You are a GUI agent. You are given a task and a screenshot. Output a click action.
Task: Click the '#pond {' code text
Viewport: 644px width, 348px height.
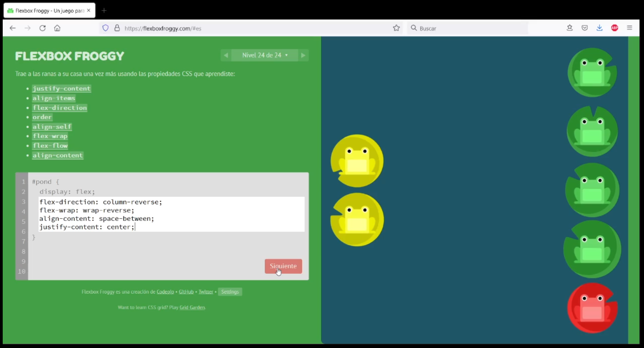(45, 182)
